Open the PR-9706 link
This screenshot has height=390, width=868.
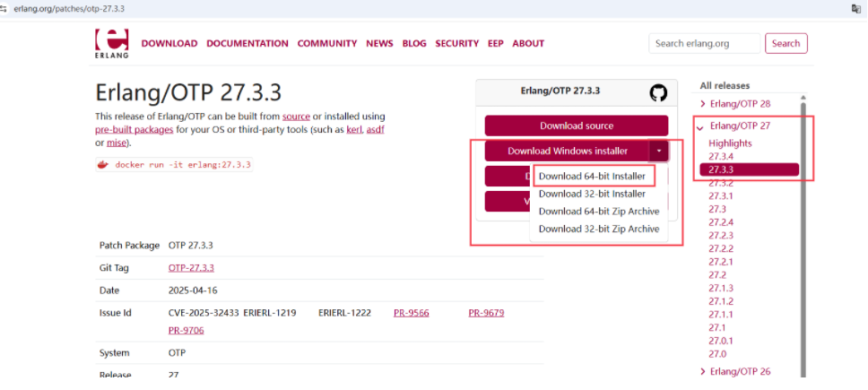pos(186,331)
